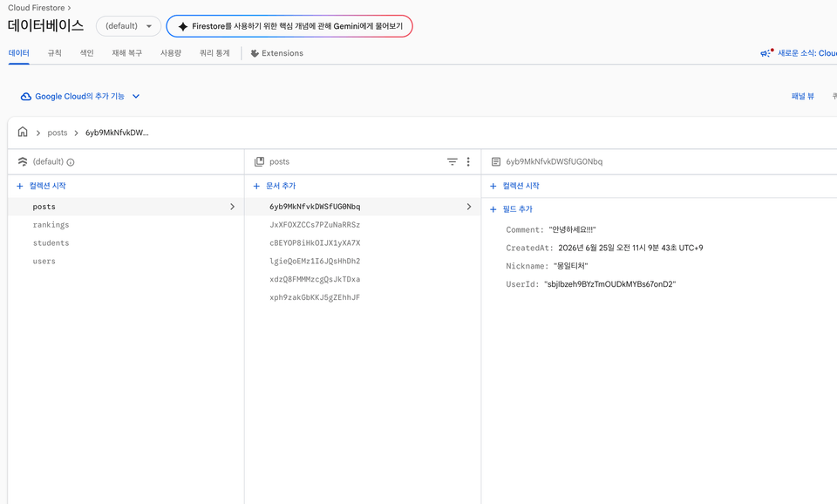Click the info icon next to (default)

tap(71, 162)
